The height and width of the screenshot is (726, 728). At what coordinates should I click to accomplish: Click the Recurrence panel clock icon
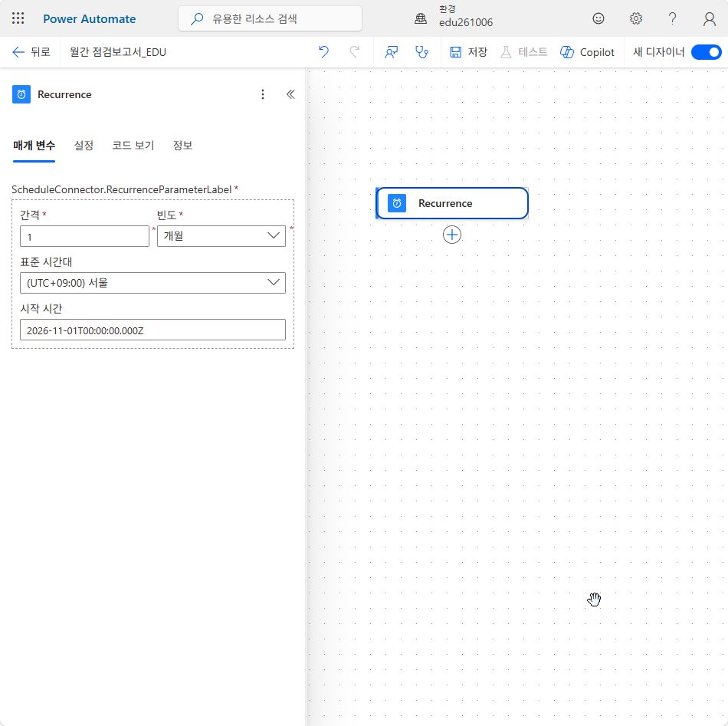[x=21, y=94]
